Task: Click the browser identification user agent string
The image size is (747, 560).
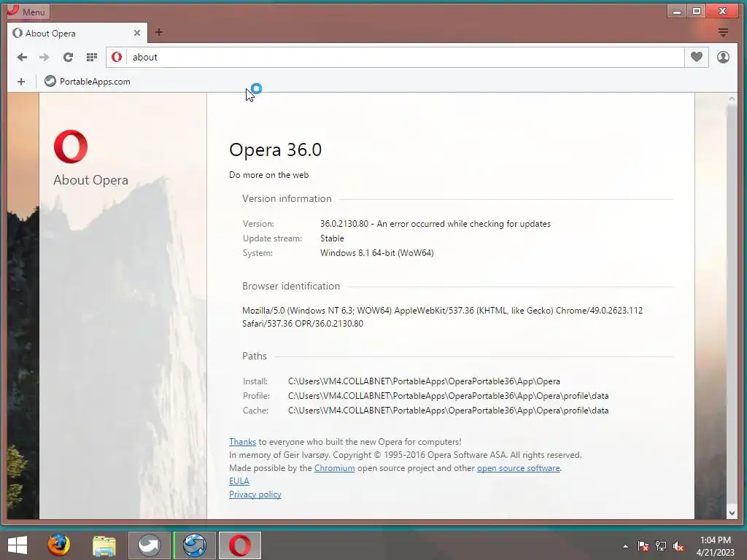Action: pyautogui.click(x=442, y=317)
